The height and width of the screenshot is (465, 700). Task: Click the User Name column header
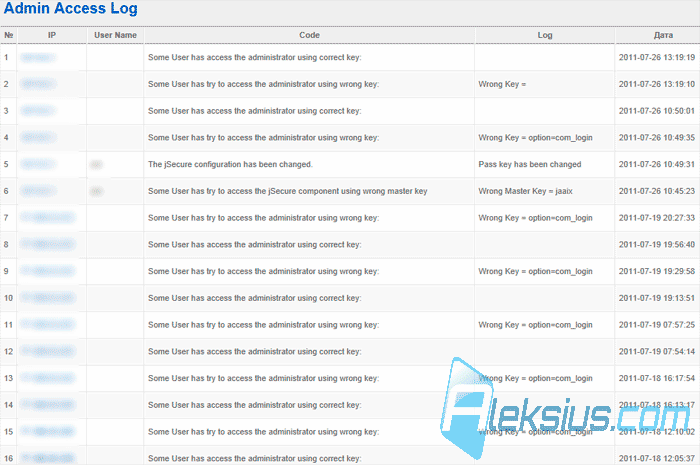coord(115,35)
